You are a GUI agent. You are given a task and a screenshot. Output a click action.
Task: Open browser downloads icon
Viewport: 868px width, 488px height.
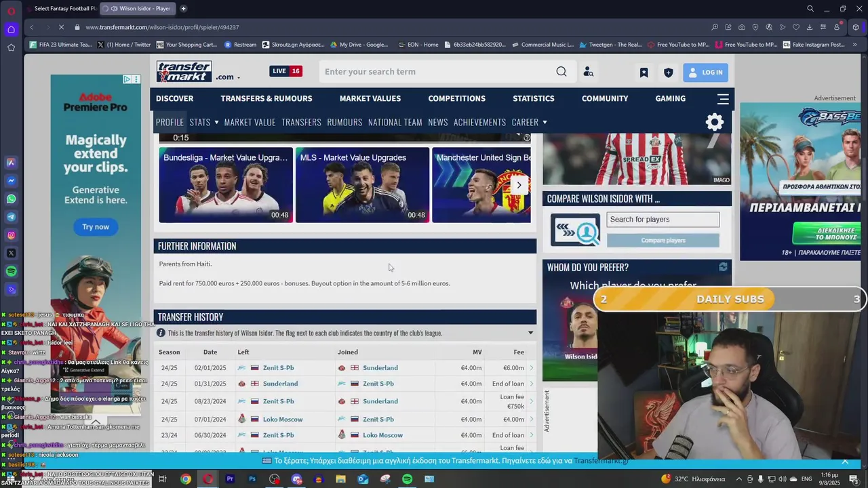[810, 27]
